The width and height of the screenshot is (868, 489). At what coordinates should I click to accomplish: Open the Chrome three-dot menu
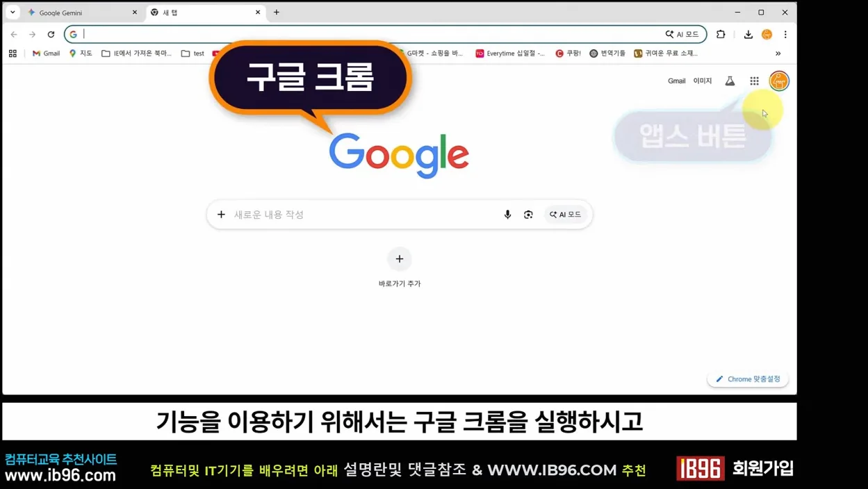pos(785,34)
